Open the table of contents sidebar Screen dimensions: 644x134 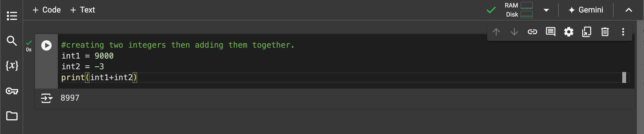12,16
